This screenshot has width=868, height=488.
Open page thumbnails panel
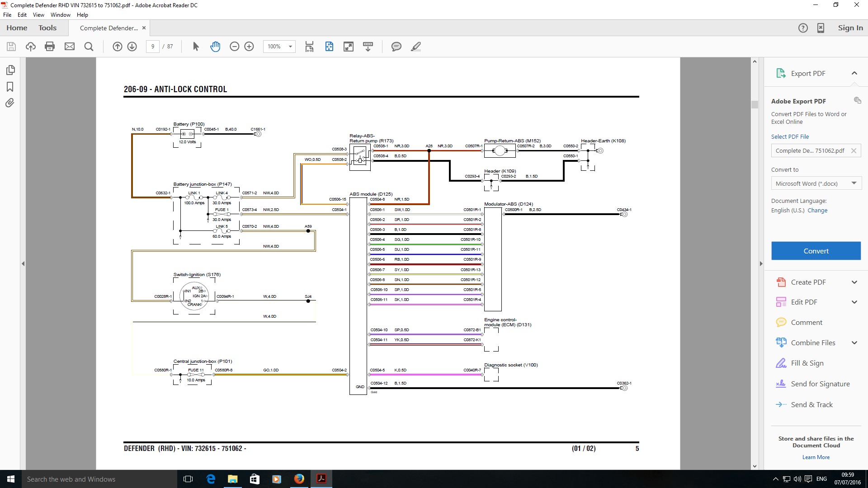(x=10, y=70)
